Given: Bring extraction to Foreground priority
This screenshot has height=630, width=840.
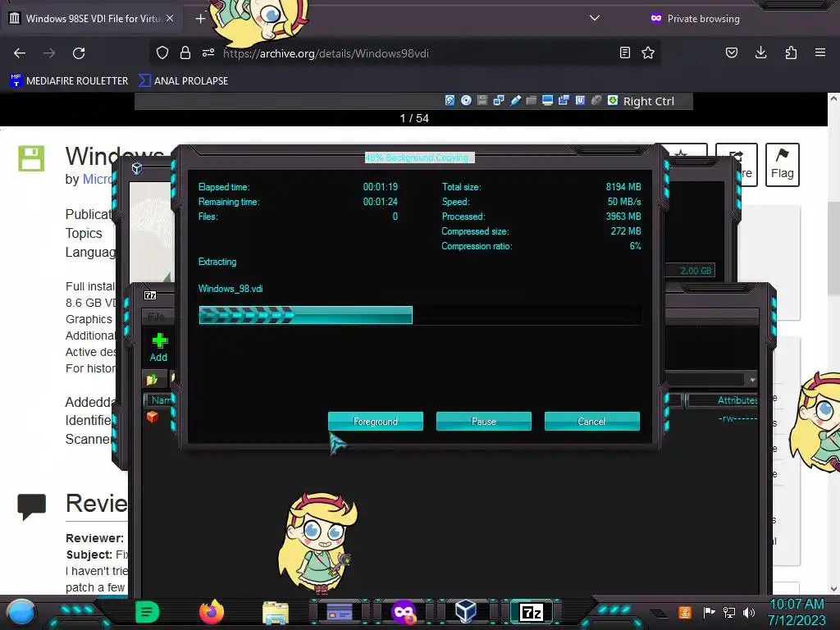Looking at the screenshot, I should pyautogui.click(x=376, y=421).
